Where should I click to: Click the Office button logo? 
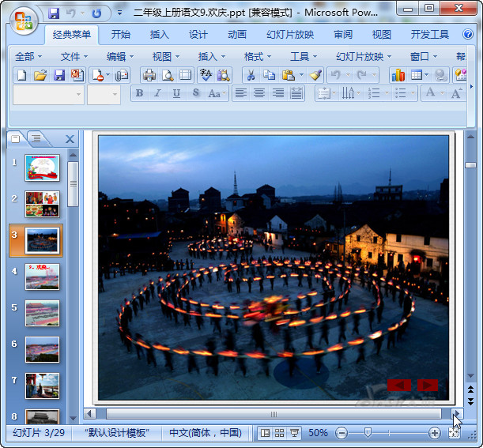point(24,21)
